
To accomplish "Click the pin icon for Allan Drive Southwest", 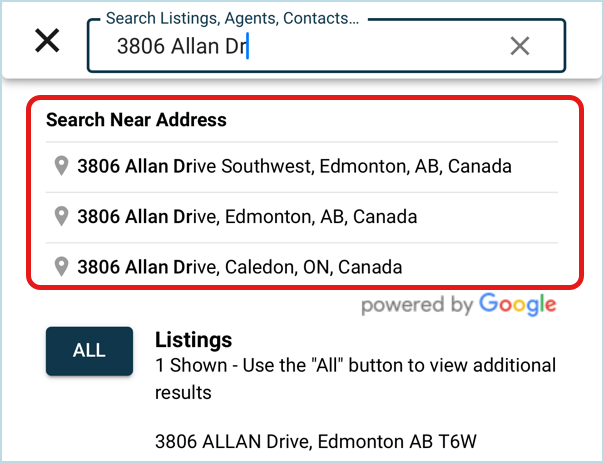I will 61,166.
